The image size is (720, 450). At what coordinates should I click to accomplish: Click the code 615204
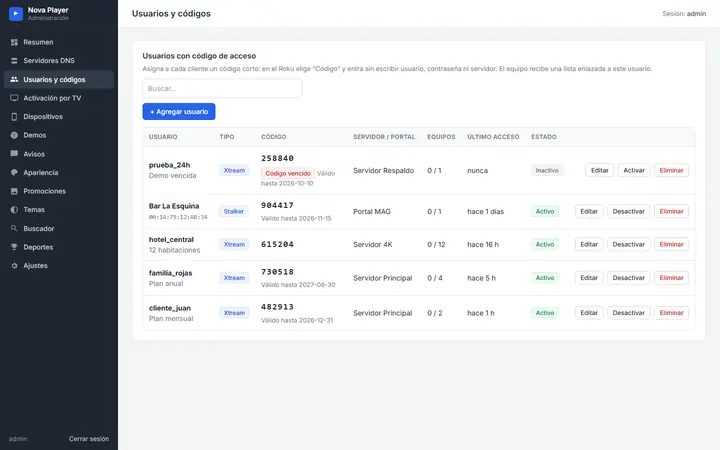click(x=277, y=244)
